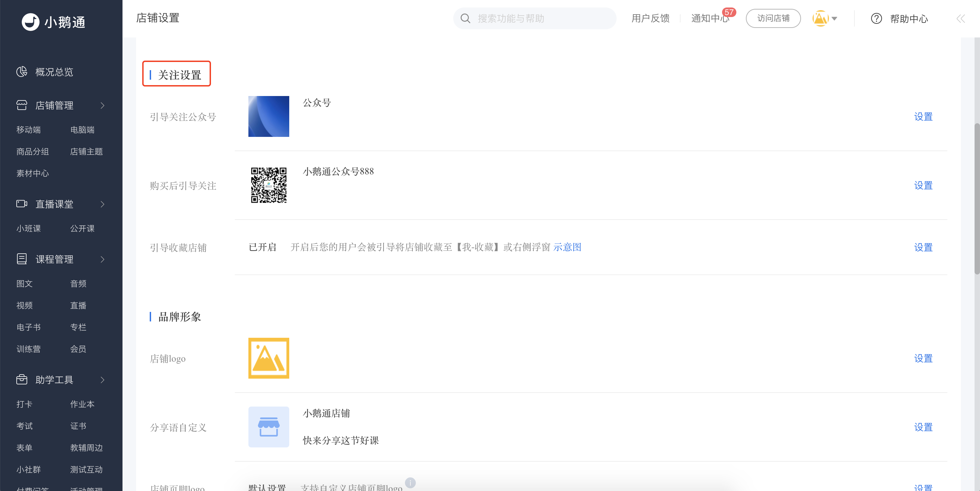Expand the 课程管理 chevron
The height and width of the screenshot is (491, 980).
click(x=102, y=259)
